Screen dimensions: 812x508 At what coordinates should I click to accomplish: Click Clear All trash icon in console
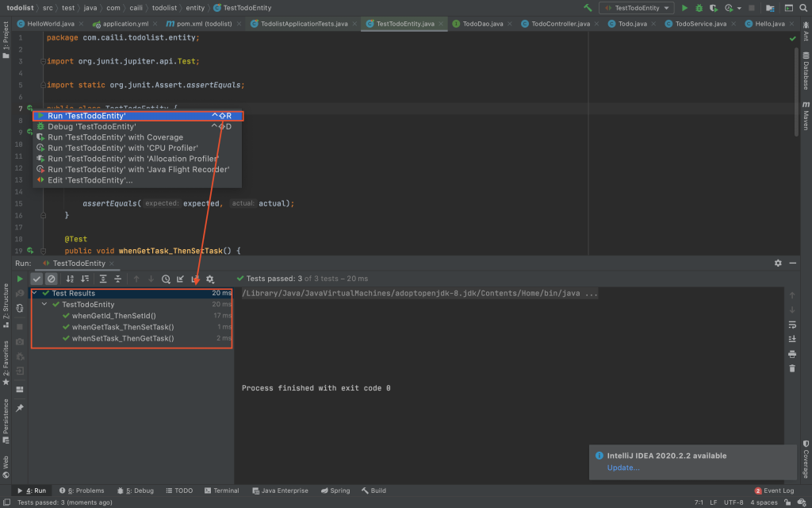(792, 368)
